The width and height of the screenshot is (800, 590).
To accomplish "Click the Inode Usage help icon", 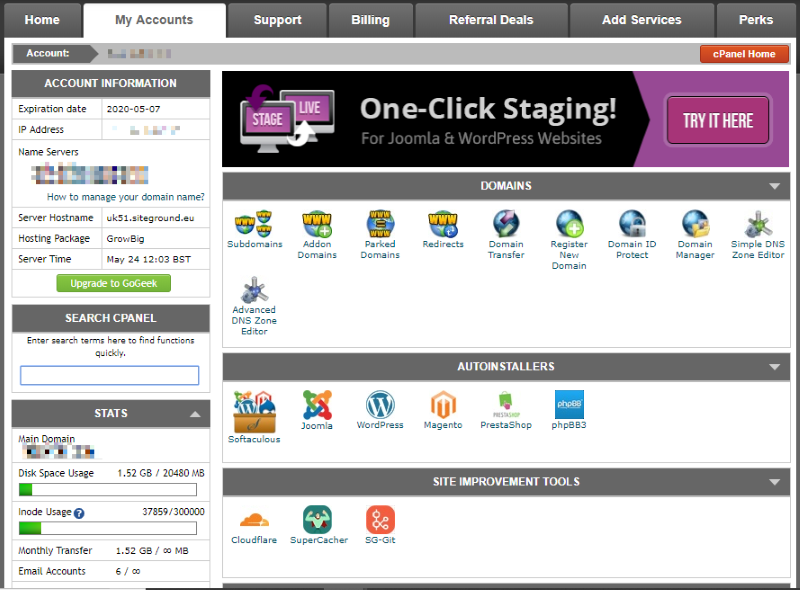I will tap(79, 513).
